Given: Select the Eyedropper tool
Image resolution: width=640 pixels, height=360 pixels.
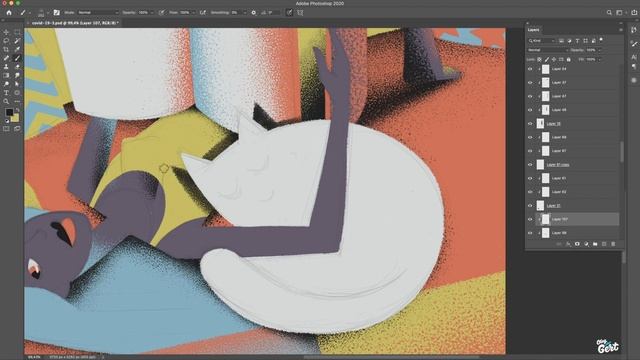Looking at the screenshot, I should (17, 49).
